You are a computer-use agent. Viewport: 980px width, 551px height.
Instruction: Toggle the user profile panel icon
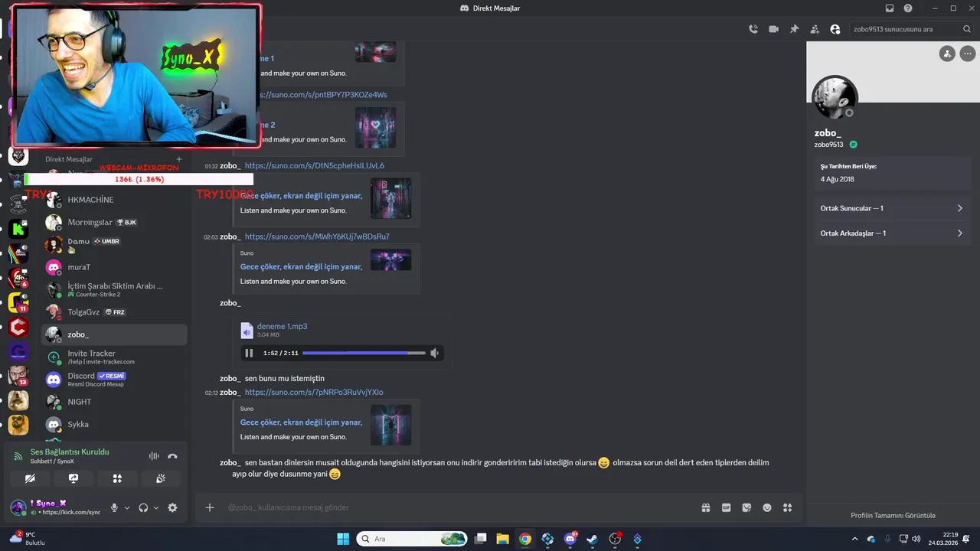tap(835, 29)
